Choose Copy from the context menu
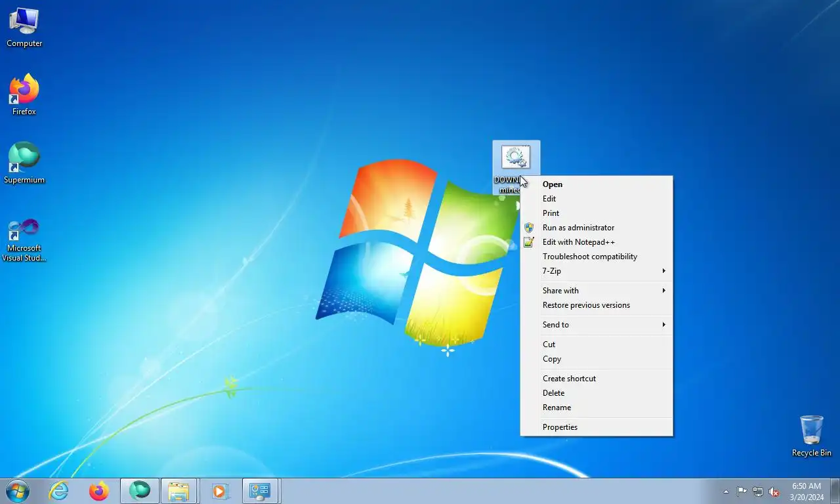This screenshot has height=504, width=840. (597, 359)
